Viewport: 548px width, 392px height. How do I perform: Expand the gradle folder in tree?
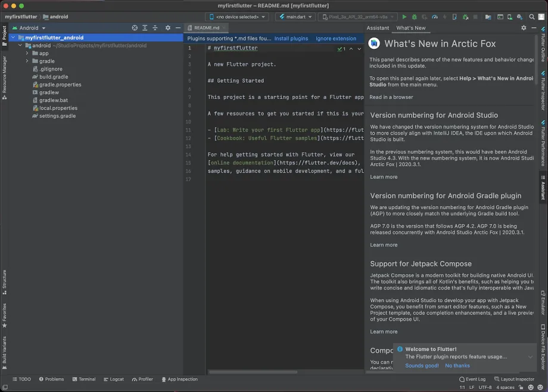[x=27, y=61]
